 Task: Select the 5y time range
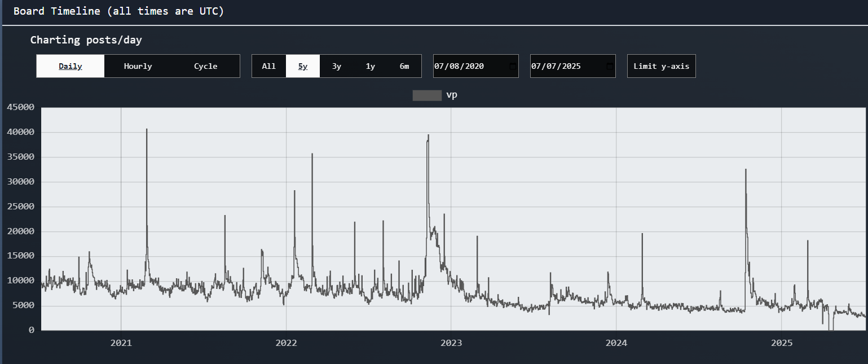click(x=303, y=66)
